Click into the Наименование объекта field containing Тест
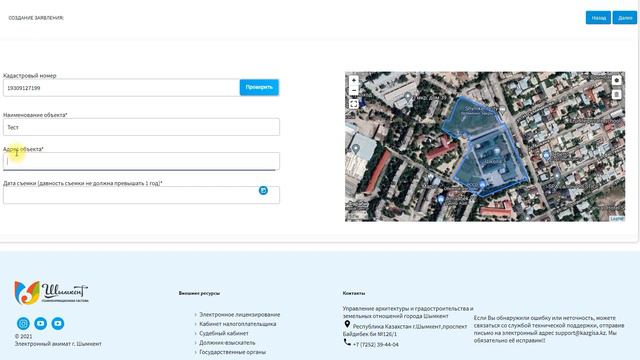 (141, 127)
